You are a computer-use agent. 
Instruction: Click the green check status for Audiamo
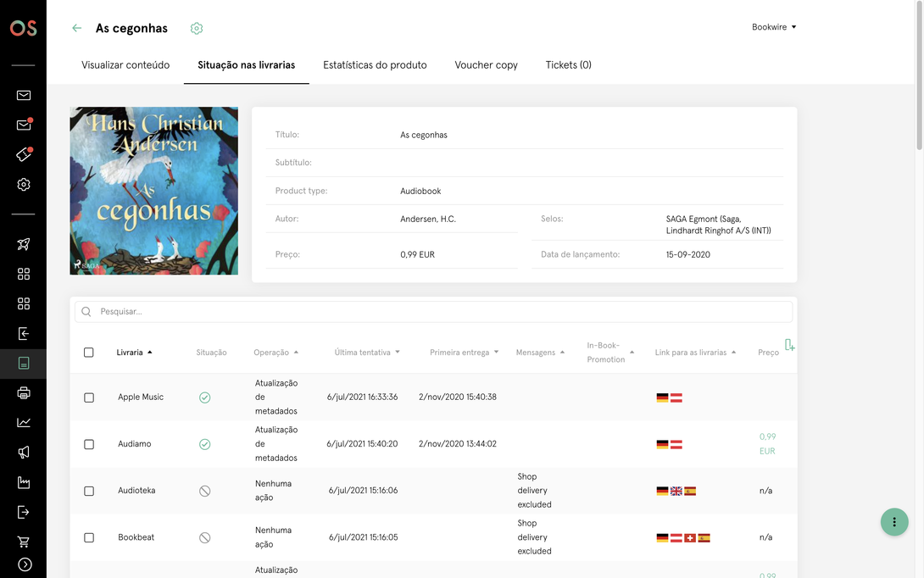click(204, 444)
